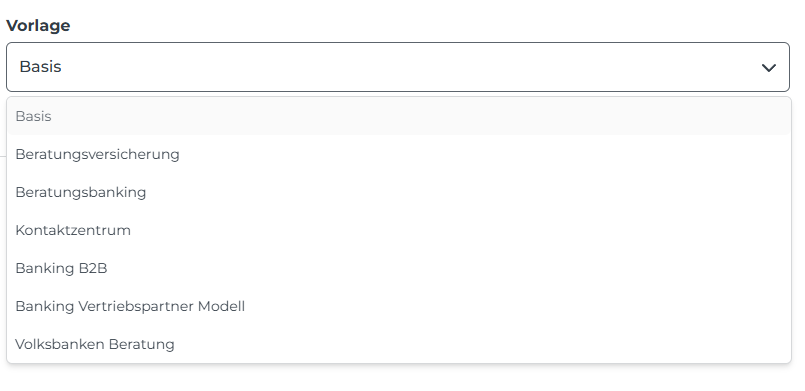Select Beratungsversicherung from the template list

pyautogui.click(x=398, y=154)
